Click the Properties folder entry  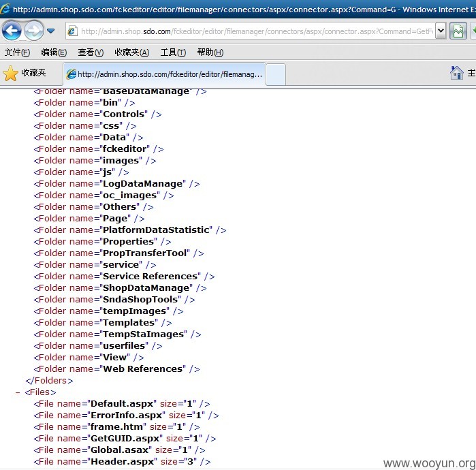(x=102, y=241)
